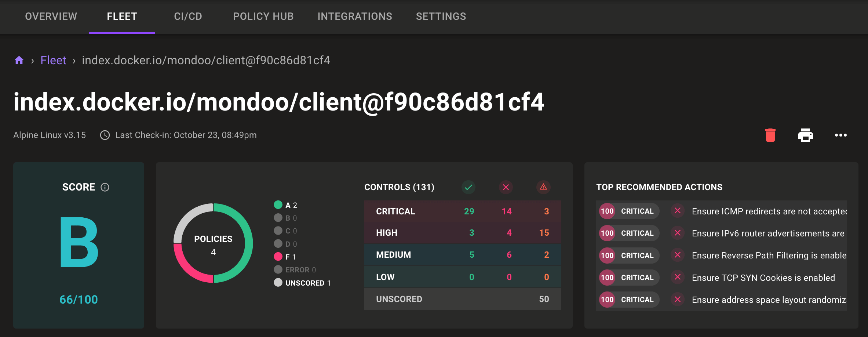868x337 pixels.
Task: Select the green A grade legend dot
Action: (x=278, y=205)
